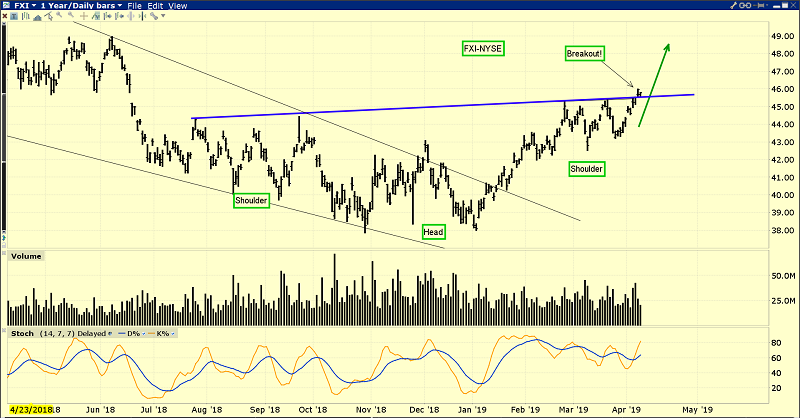Click the title bar wrench configure icon
Screen dimensions: 800x418
click(x=733, y=5)
